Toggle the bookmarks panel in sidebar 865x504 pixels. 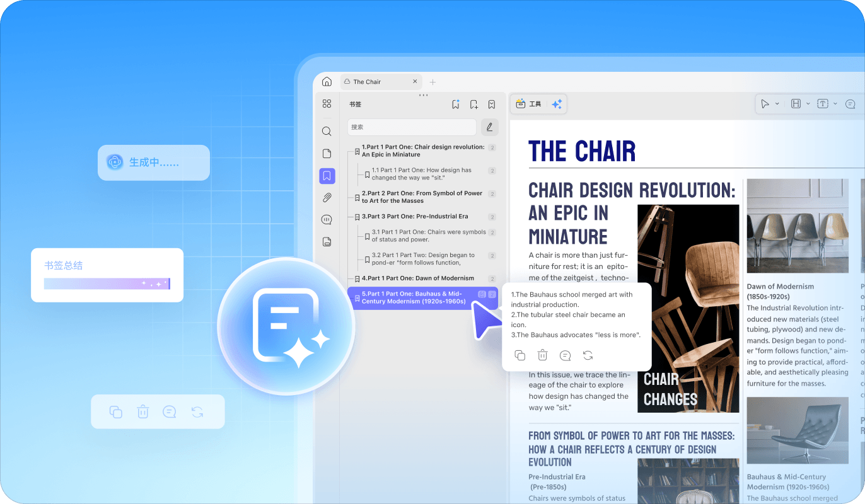tap(327, 176)
